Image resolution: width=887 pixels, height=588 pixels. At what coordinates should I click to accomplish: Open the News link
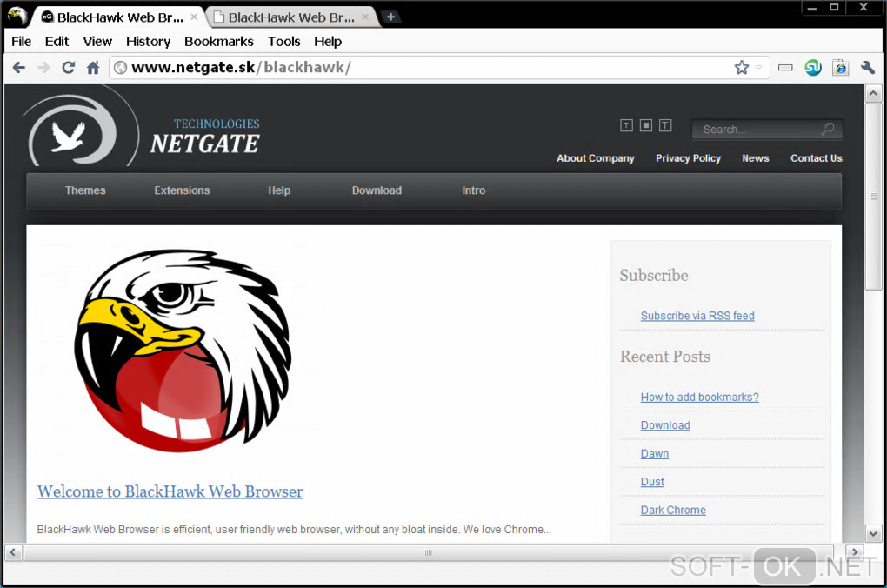(755, 158)
